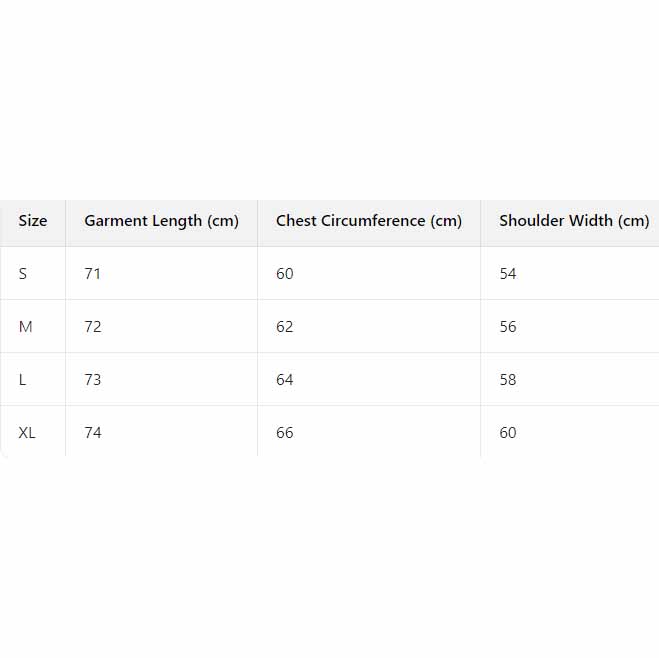Click garment length value 74
659x658 pixels.
point(92,433)
